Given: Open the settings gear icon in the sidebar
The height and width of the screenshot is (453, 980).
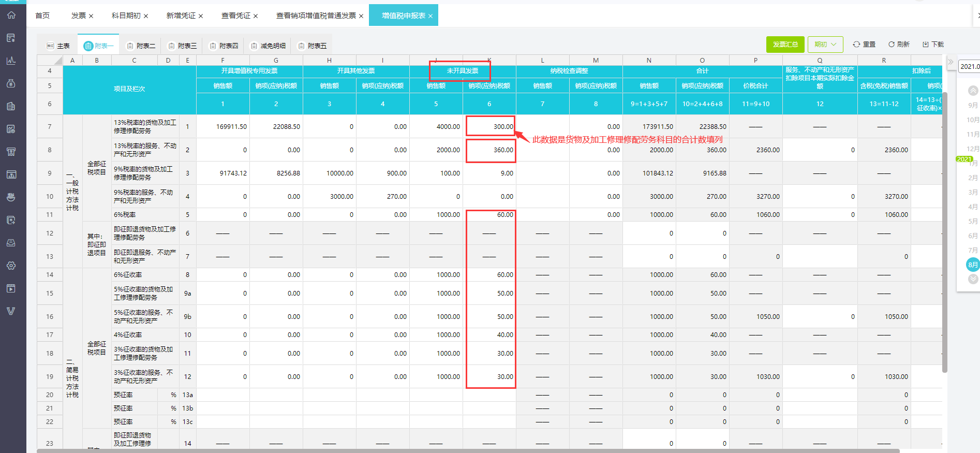Looking at the screenshot, I should (x=11, y=266).
